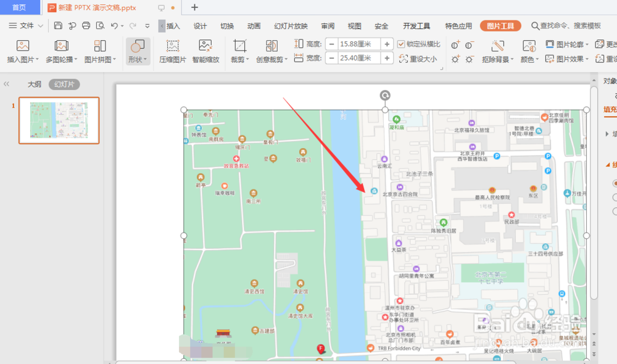
Task: Open the 切换 Transitions tab
Action: pos(227,26)
